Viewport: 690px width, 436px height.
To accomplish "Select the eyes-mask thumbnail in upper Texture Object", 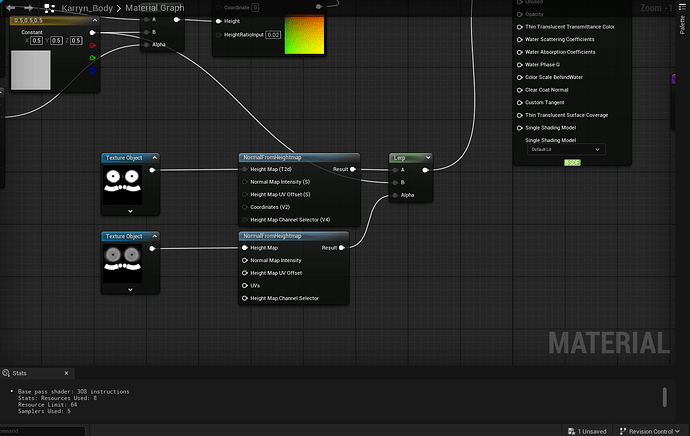I will tap(122, 185).
